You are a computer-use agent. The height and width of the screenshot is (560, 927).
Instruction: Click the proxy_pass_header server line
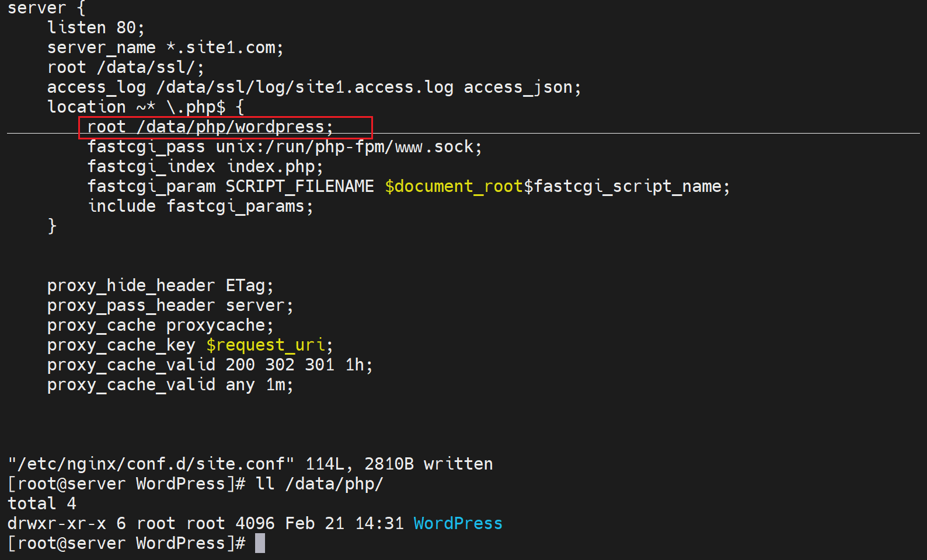(x=170, y=306)
